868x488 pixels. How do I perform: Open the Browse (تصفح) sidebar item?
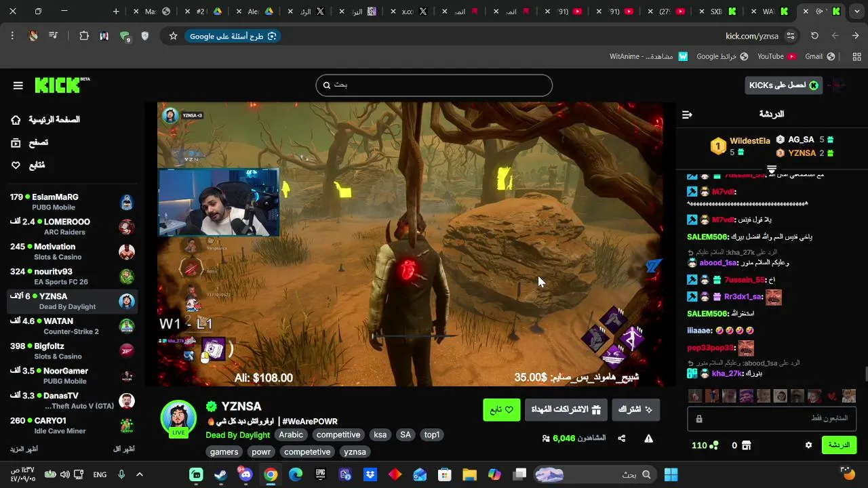(x=30, y=142)
